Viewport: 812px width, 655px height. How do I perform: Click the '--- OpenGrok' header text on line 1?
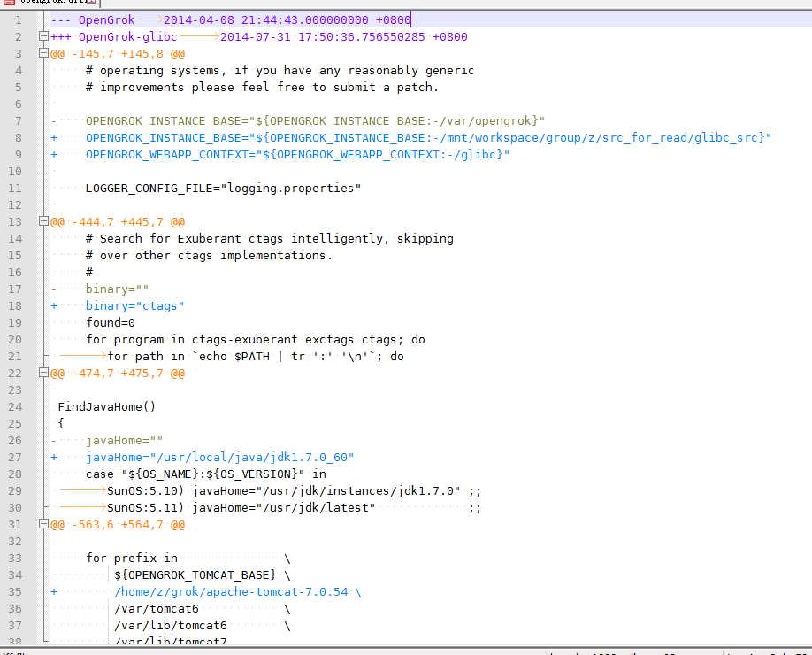coord(92,19)
